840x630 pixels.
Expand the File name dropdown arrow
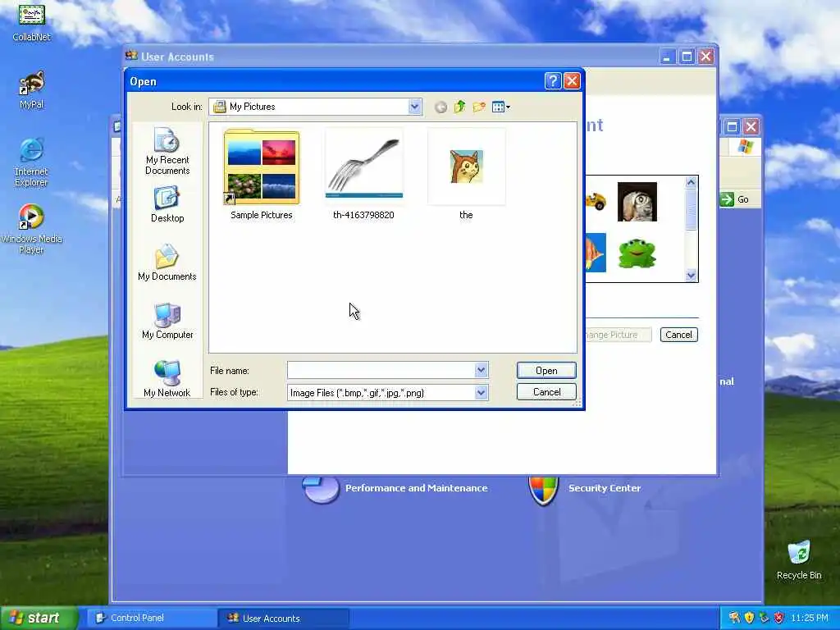pos(481,370)
